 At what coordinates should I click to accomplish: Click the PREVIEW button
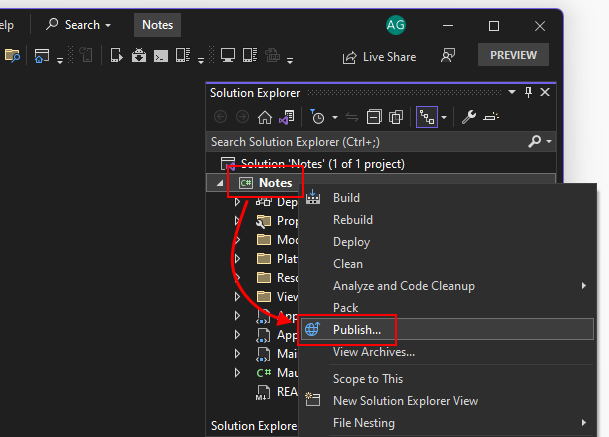click(513, 55)
